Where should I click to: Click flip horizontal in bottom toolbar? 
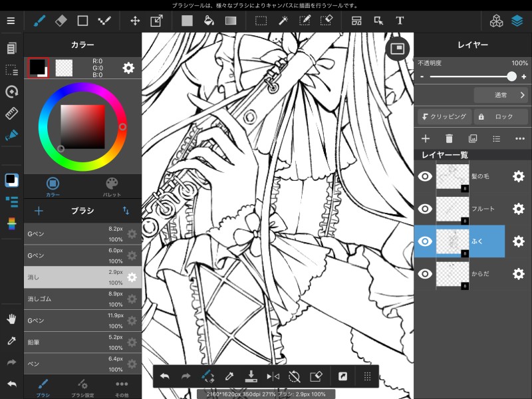tap(273, 376)
